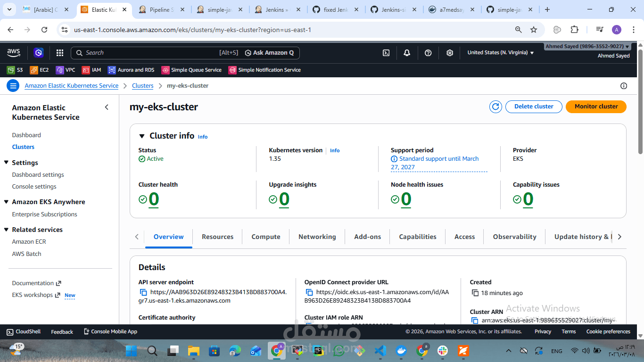The image size is (644, 362).
Task: Click the Delete cluster button
Action: click(x=534, y=107)
